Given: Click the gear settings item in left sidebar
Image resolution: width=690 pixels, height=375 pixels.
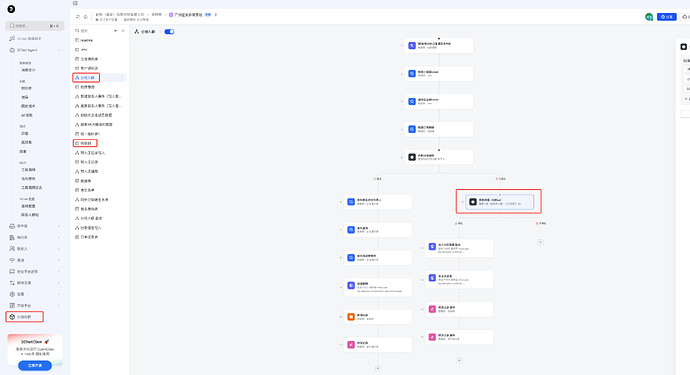Looking at the screenshot, I should [x=34, y=294].
